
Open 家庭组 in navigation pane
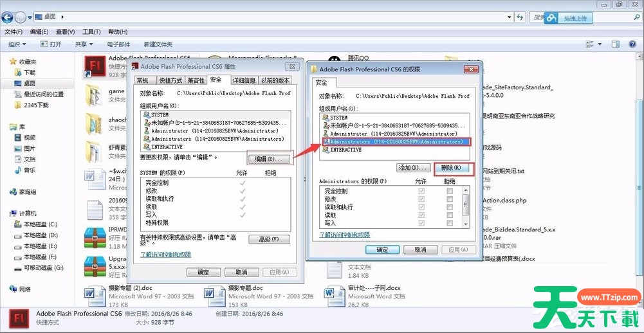tap(23, 192)
